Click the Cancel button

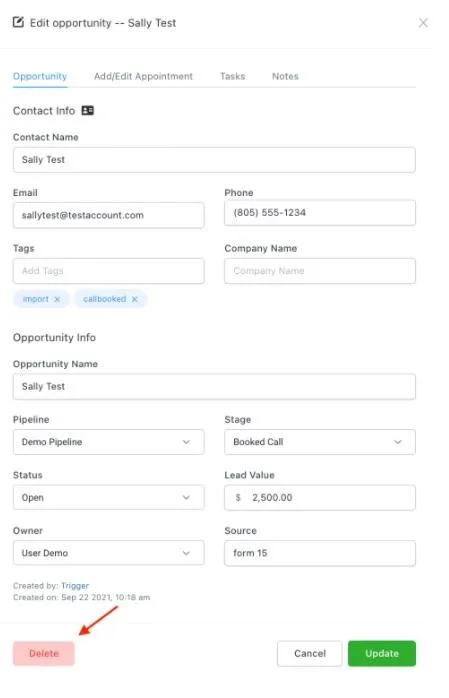click(x=310, y=653)
